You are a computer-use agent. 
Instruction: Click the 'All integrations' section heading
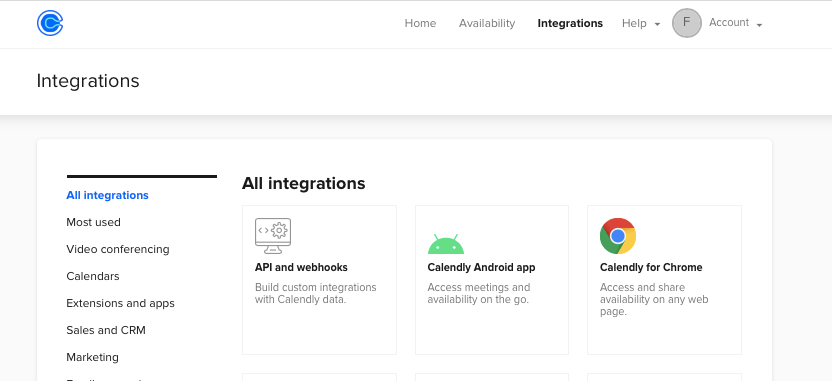(x=304, y=184)
